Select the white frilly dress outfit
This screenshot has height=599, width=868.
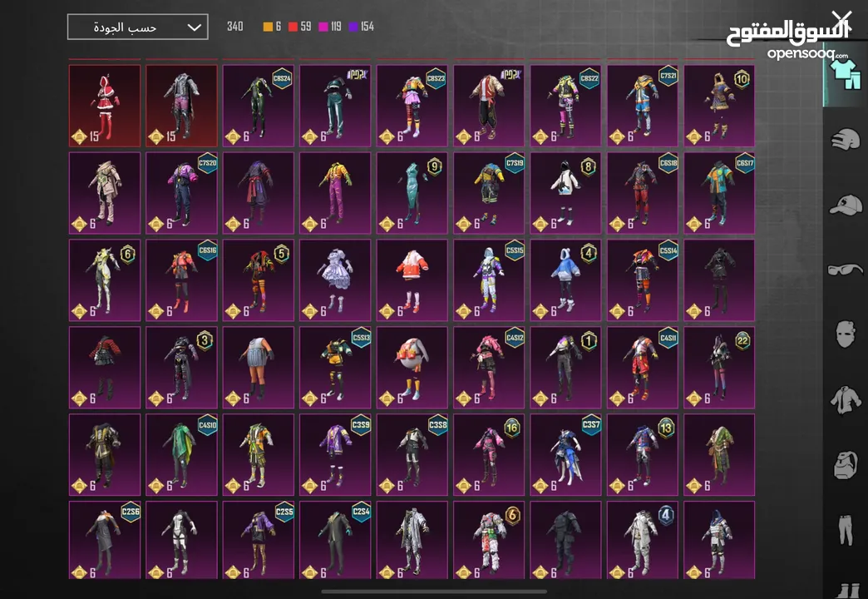(335, 280)
